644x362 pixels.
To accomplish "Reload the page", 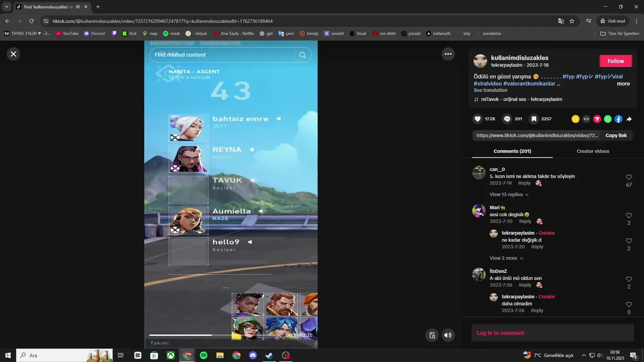I will 31,21.
